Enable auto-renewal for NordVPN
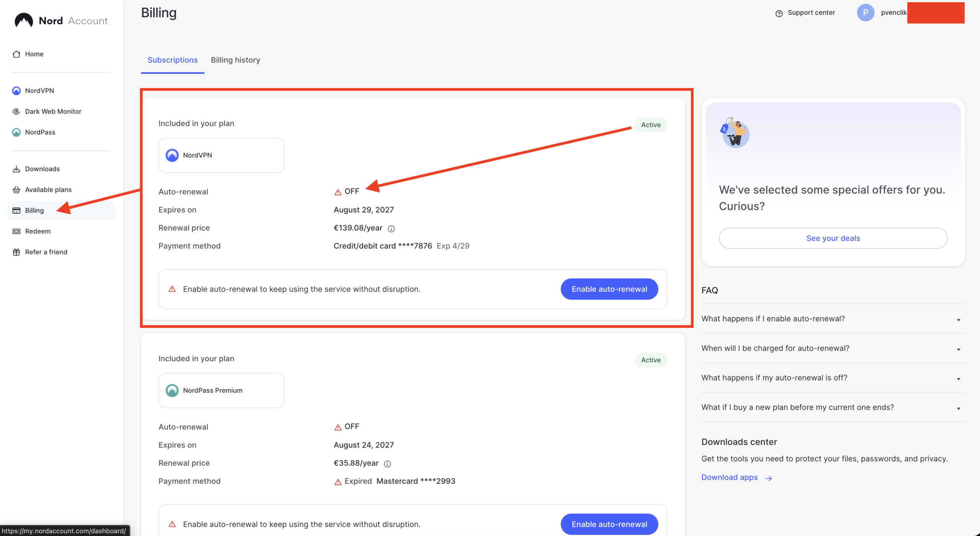The height and width of the screenshot is (536, 980). 609,289
